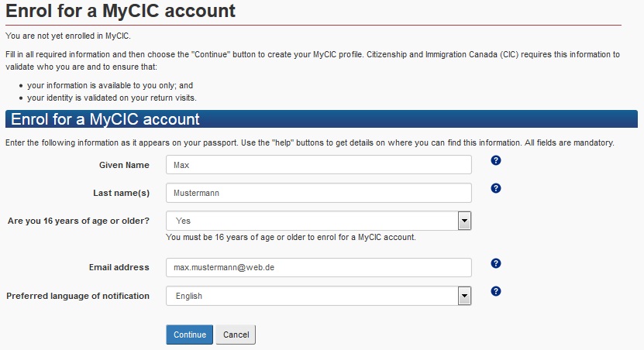The height and width of the screenshot is (350, 644).
Task: Click the arrow button of the age dropdown
Action: (x=464, y=221)
